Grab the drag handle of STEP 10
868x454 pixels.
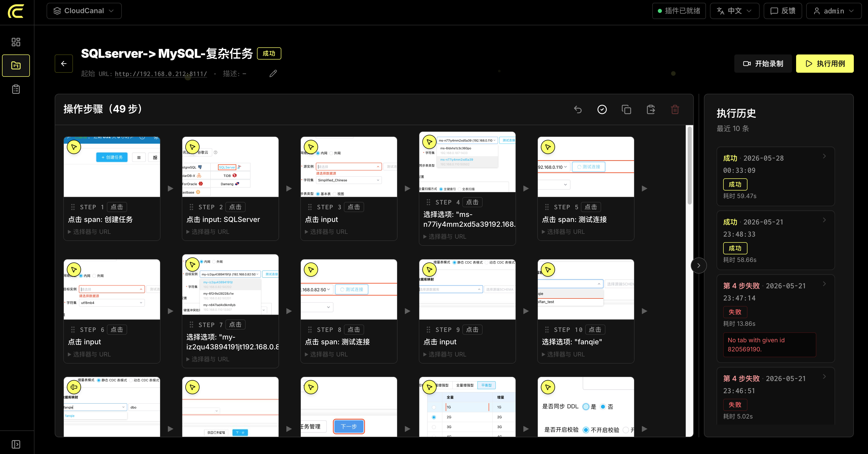tap(547, 330)
